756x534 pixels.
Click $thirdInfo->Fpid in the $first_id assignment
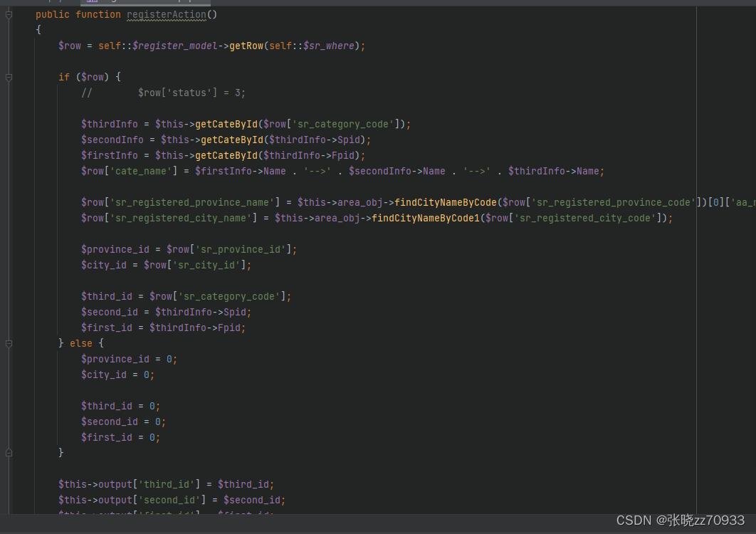tap(195, 328)
